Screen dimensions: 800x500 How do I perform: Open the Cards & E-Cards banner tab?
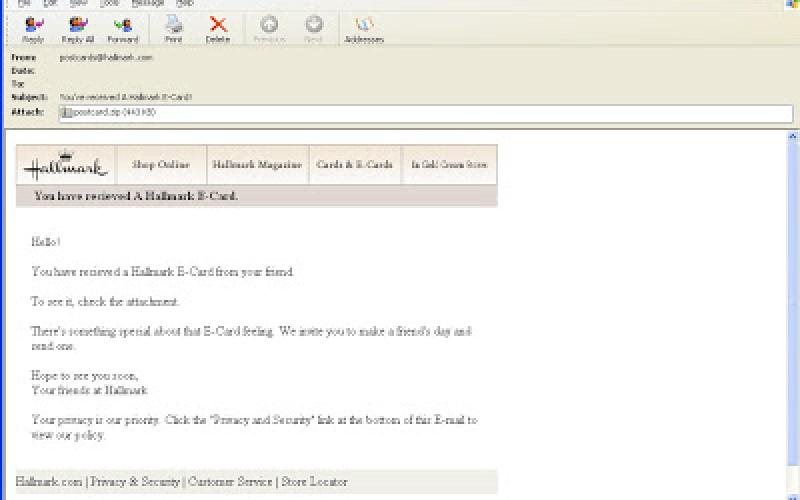point(354,165)
